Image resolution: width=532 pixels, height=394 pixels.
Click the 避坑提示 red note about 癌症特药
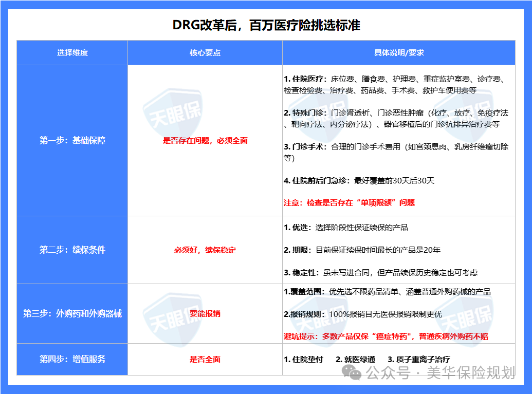pos(387,336)
